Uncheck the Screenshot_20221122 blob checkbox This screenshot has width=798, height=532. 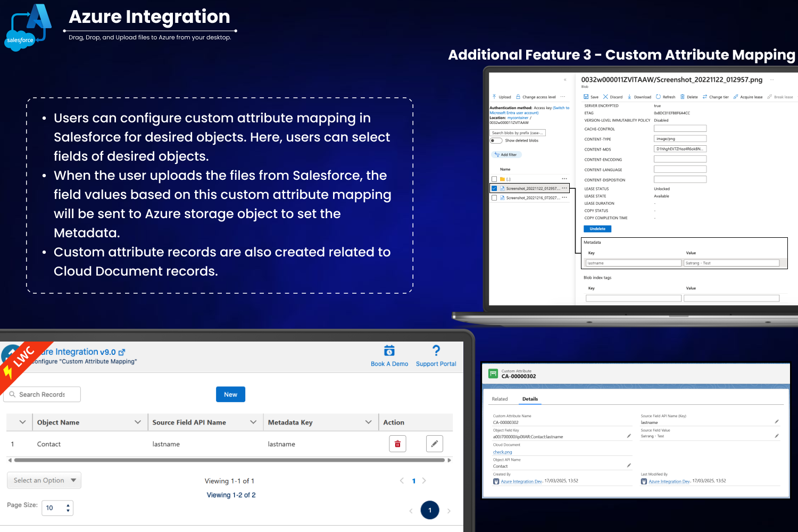pos(494,188)
